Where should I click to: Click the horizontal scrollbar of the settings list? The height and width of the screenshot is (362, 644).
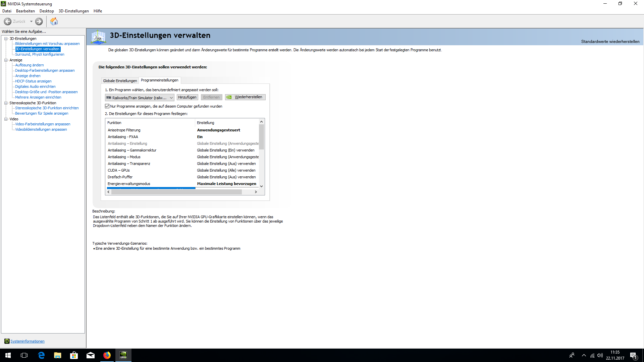pyautogui.click(x=176, y=192)
